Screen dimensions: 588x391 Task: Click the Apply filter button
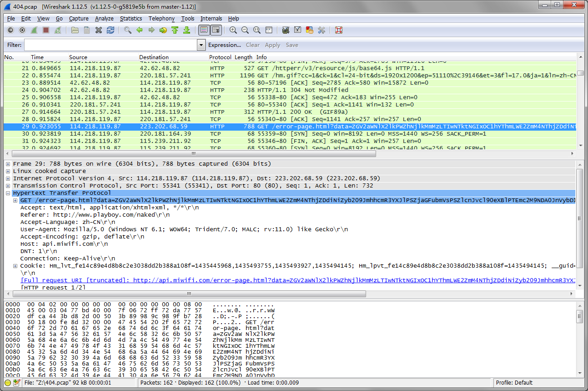(272, 45)
